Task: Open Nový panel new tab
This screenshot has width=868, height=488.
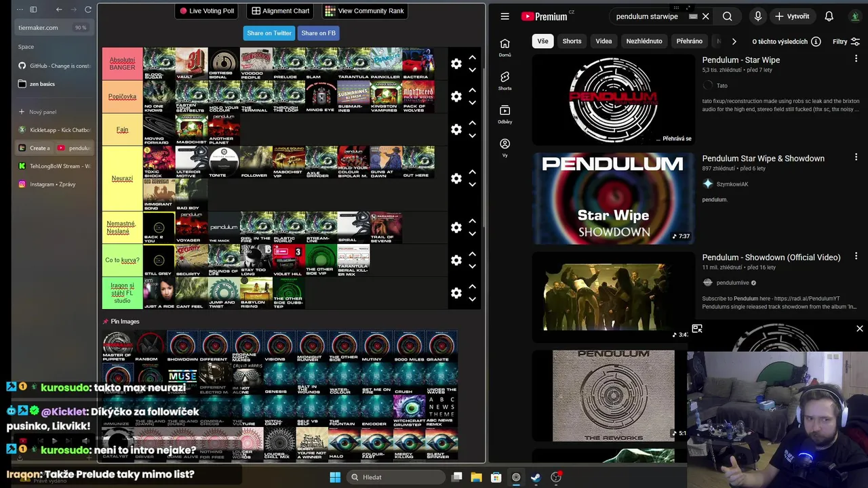Action: [55, 112]
